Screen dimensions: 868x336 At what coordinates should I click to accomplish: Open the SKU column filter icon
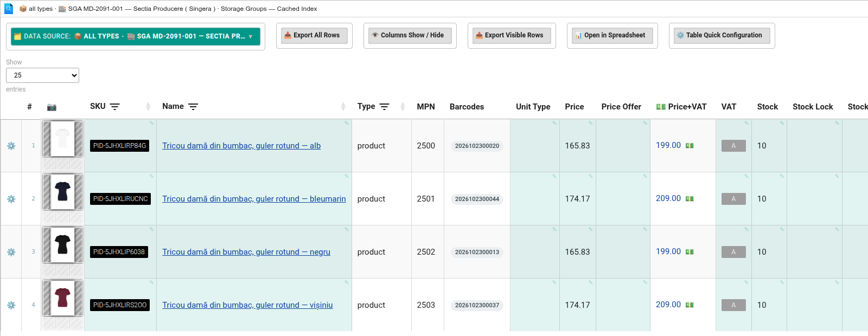pyautogui.click(x=114, y=107)
